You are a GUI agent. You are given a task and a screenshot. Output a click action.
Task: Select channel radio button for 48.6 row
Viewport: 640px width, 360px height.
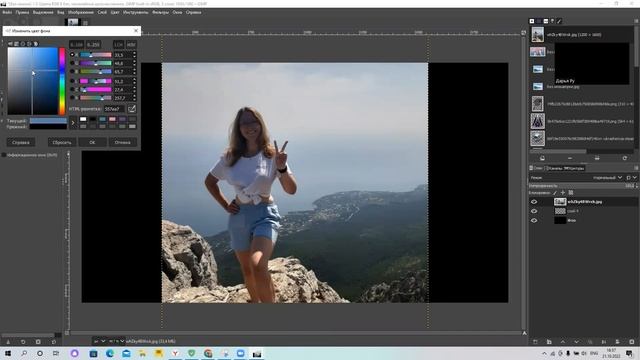(72, 63)
